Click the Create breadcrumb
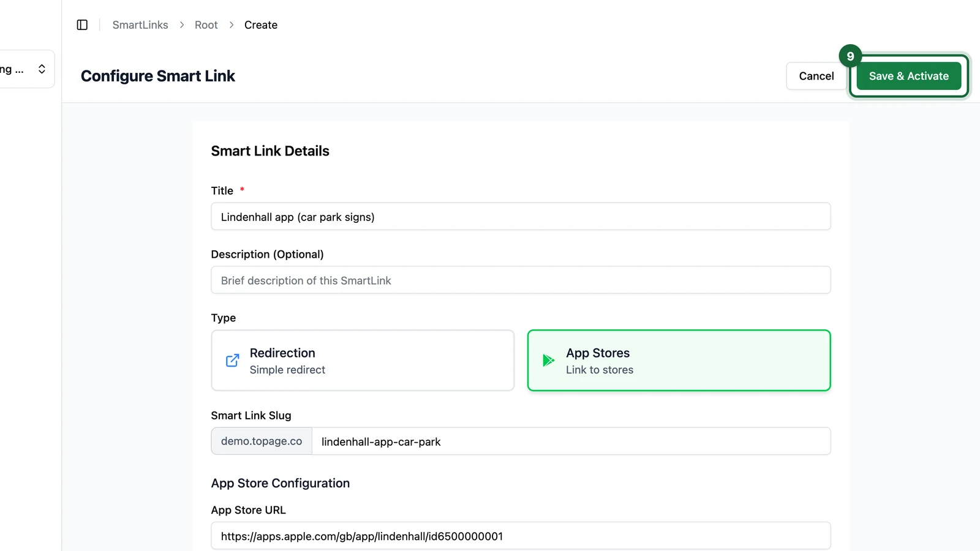Viewport: 980px width, 551px height. click(x=261, y=25)
